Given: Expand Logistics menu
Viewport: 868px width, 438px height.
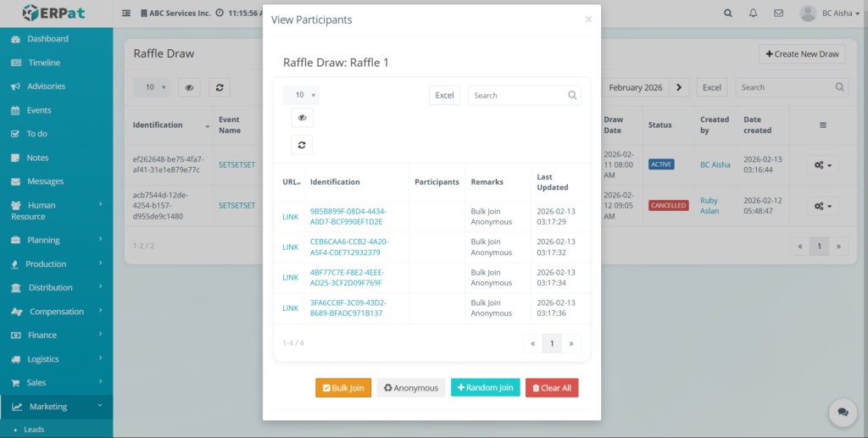Looking at the screenshot, I should coord(57,359).
